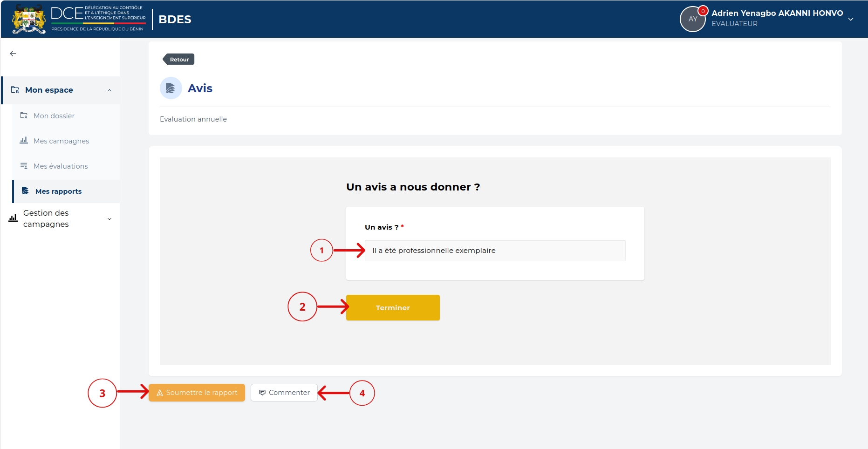868x449 pixels.
Task: Click the red notification badge on avatar
Action: click(x=703, y=11)
